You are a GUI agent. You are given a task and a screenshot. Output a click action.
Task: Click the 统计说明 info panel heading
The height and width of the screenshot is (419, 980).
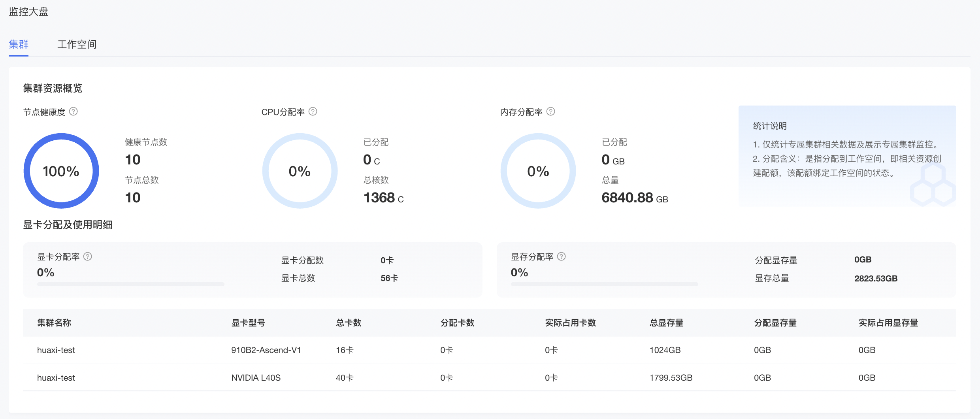tap(769, 126)
